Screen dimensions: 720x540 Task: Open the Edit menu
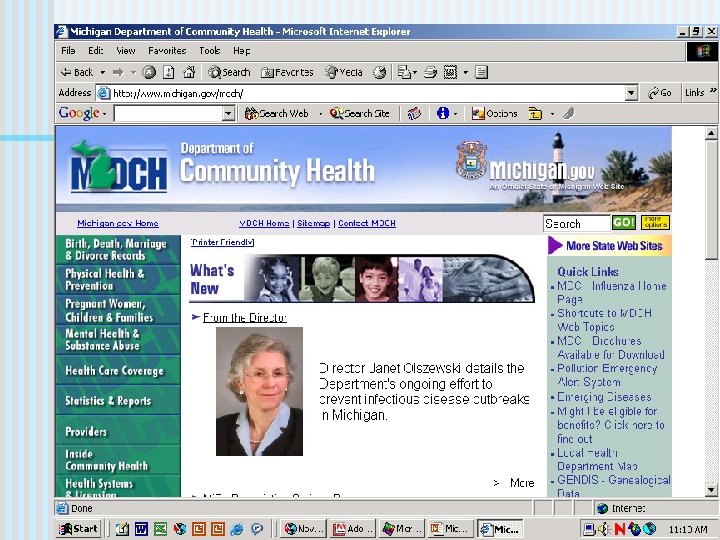96,51
